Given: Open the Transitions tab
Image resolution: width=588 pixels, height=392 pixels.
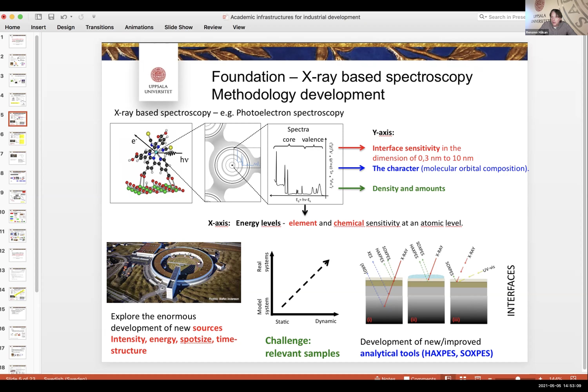Looking at the screenshot, I should (100, 27).
